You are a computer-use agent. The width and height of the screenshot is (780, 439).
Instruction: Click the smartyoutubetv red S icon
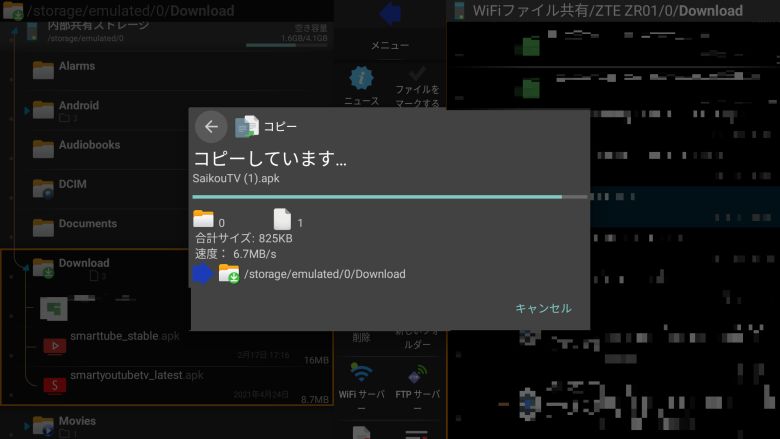55,385
